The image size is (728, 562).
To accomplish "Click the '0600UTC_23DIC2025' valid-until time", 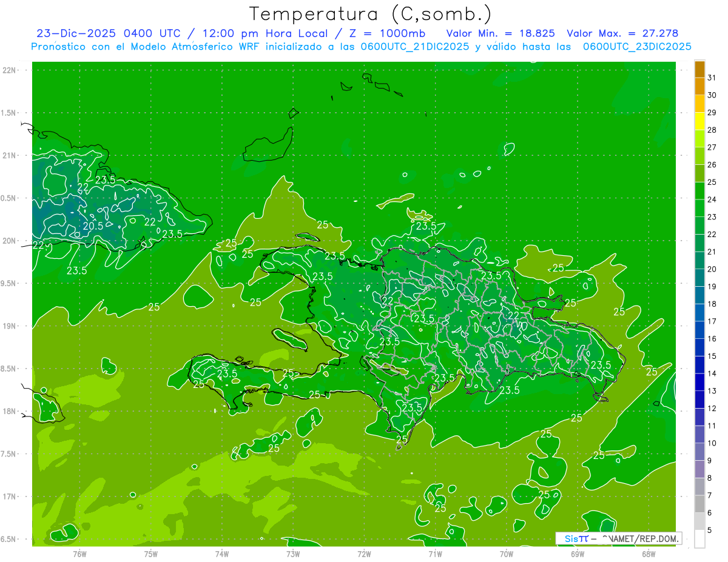I will click(x=637, y=47).
